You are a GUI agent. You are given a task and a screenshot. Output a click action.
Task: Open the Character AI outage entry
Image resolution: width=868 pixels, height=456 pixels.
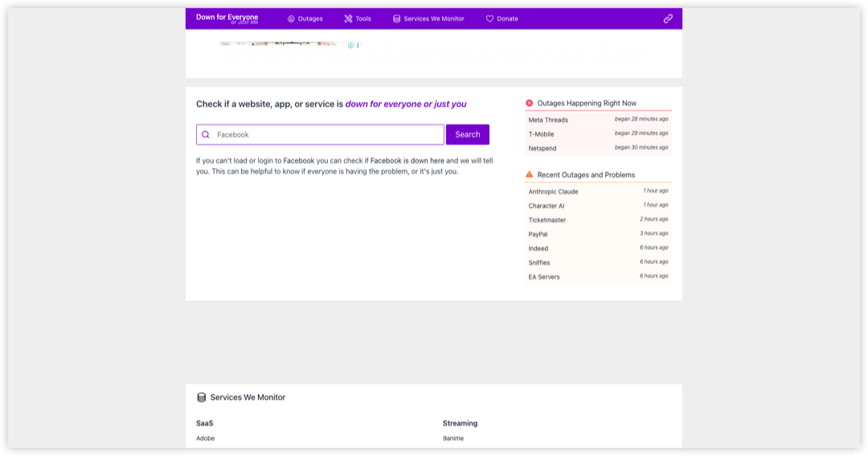598,206
